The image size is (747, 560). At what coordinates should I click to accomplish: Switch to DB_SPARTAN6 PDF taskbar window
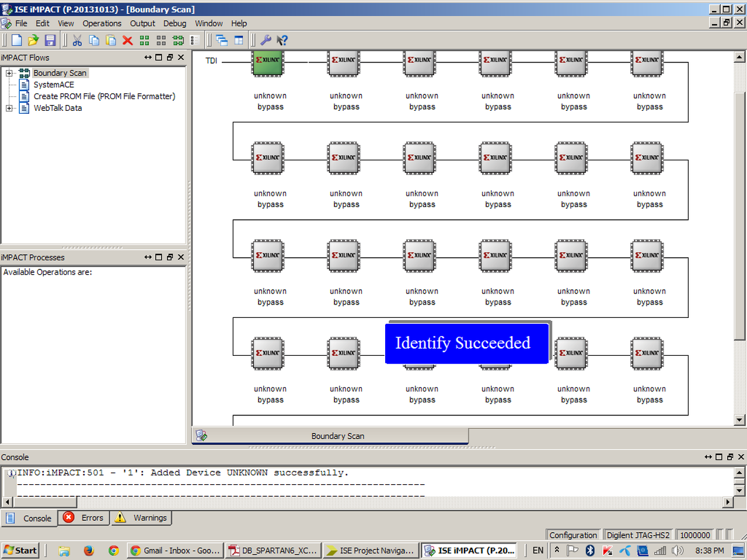(273, 550)
